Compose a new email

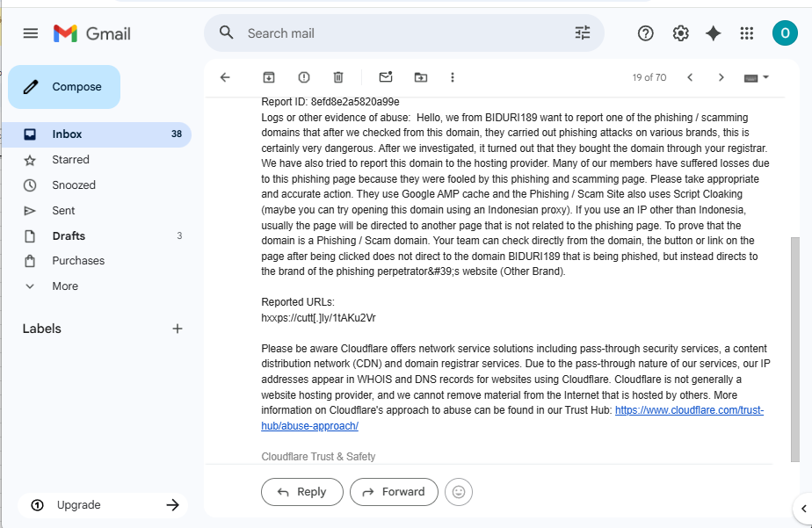coord(64,87)
